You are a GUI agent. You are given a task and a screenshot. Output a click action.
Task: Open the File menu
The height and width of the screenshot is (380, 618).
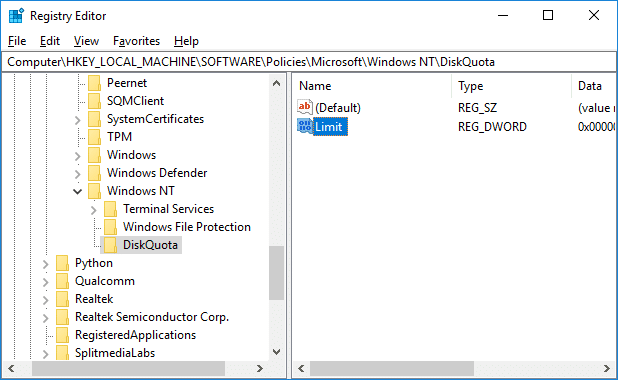point(17,41)
